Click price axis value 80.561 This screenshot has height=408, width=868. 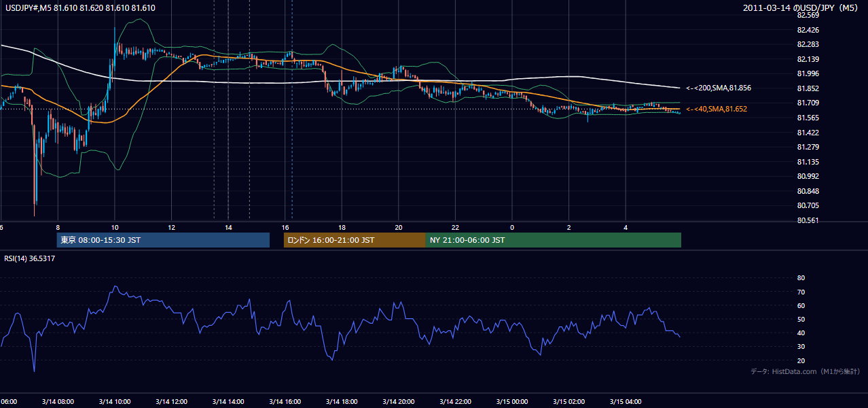(808, 220)
